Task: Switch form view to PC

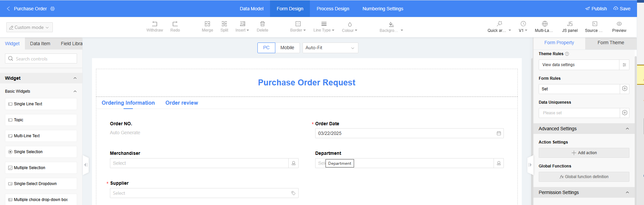Action: pos(266,48)
